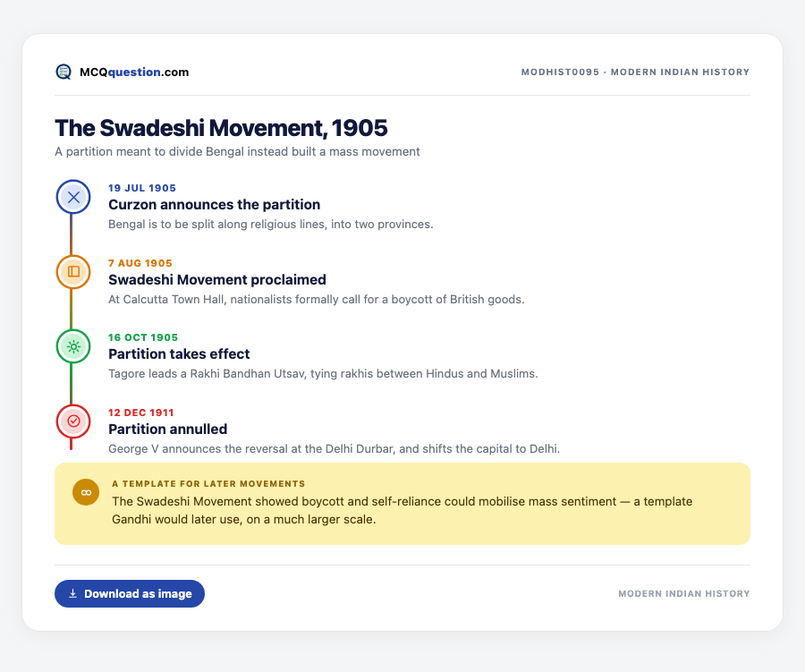Click the Partition takes effect heading
The width and height of the screenshot is (805, 672).
coord(179,354)
